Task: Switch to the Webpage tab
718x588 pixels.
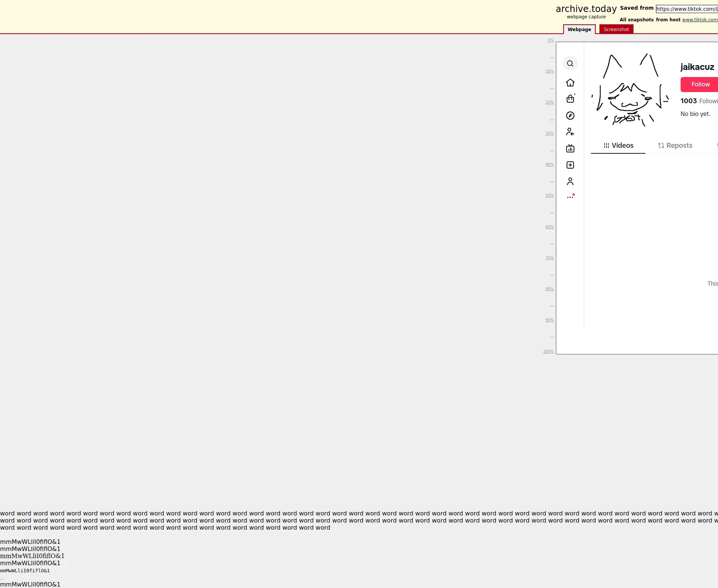Action: 579,30
